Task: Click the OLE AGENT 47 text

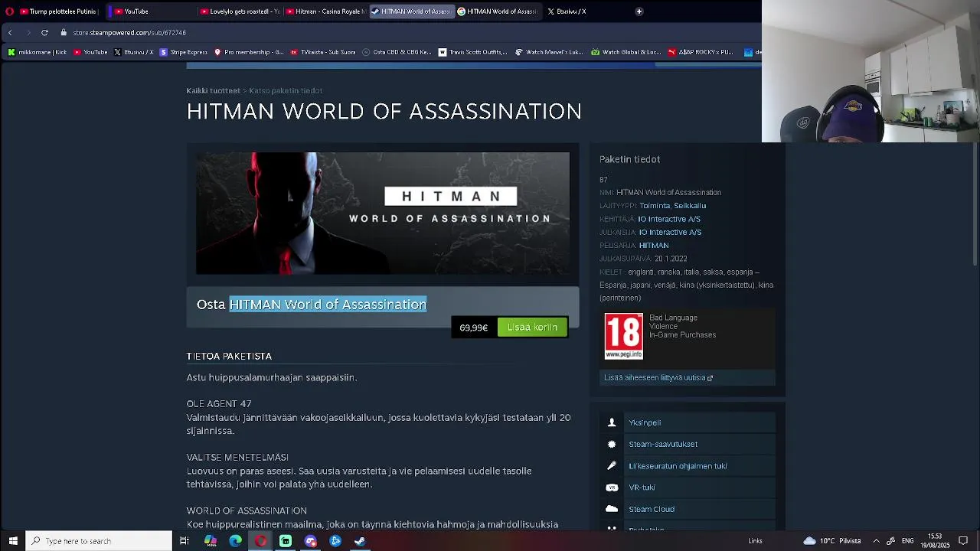Action: tap(219, 404)
